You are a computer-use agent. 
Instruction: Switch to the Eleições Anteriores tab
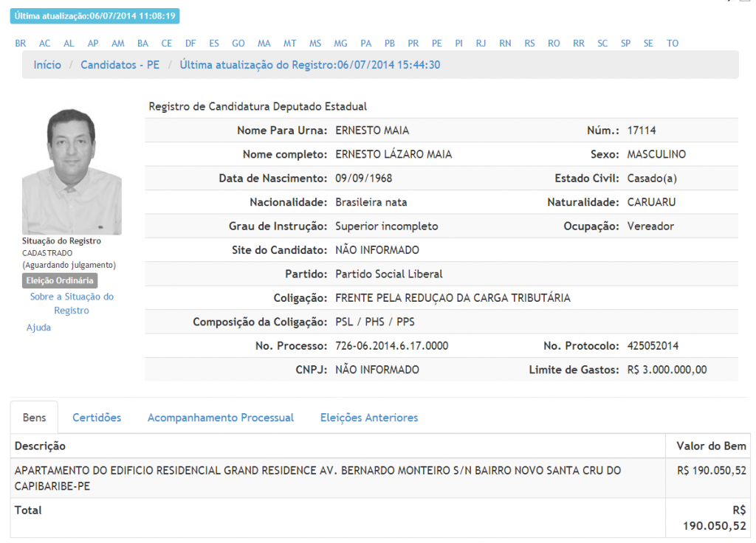(x=369, y=418)
